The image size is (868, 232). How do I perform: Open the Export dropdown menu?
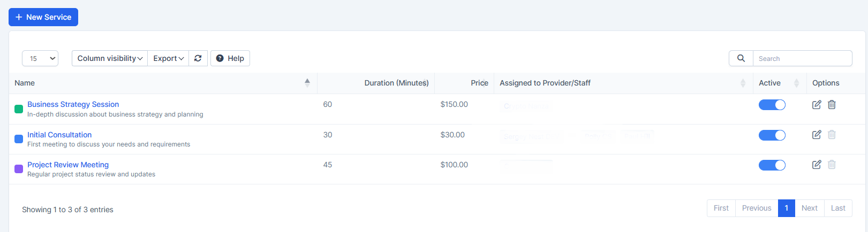pos(168,58)
